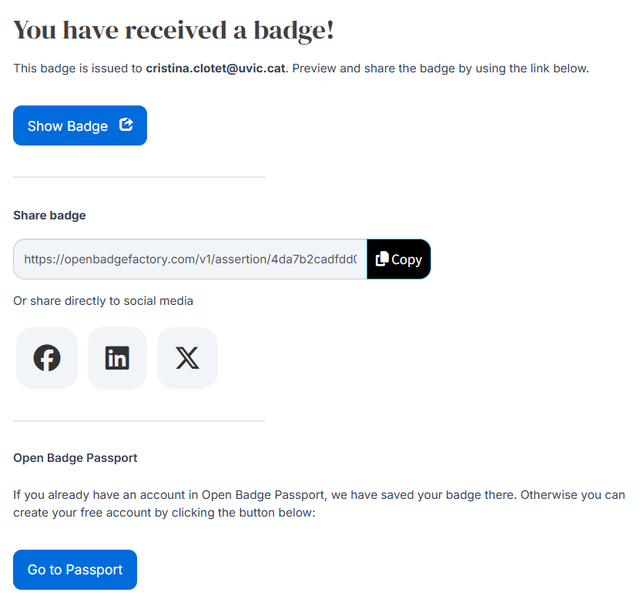Click the 'Or share directly to social media' text
Image resolution: width=643 pixels, height=599 pixels.
[x=103, y=301]
